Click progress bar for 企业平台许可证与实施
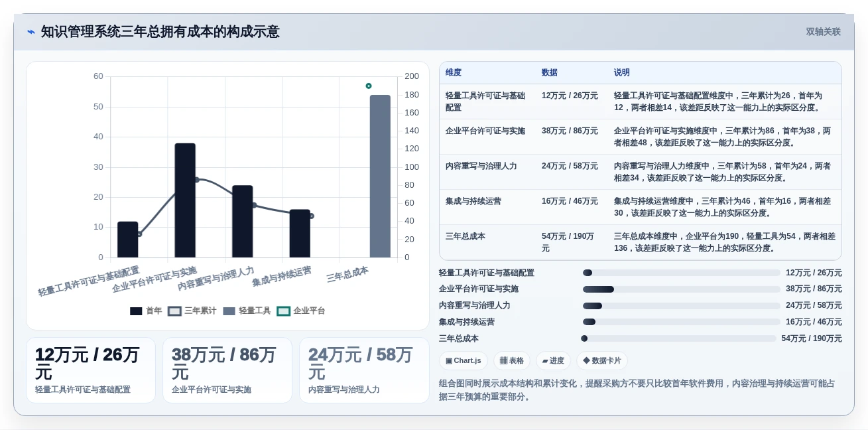The height and width of the screenshot is (430, 868). pos(682,289)
